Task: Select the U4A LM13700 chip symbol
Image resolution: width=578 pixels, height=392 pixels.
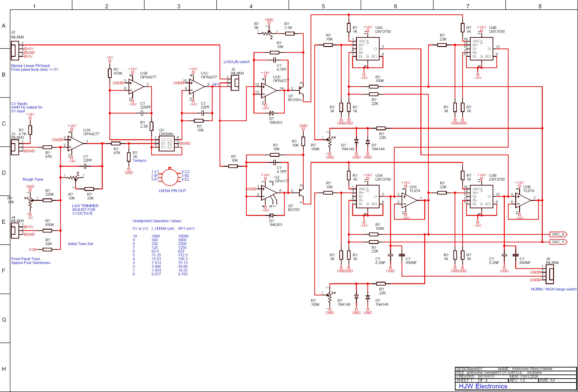Action: [x=368, y=49]
